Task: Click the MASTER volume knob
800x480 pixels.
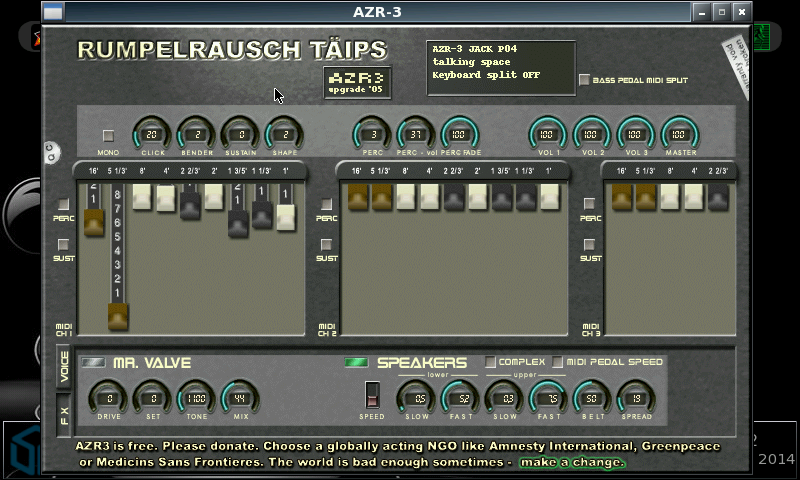Action: point(679,135)
